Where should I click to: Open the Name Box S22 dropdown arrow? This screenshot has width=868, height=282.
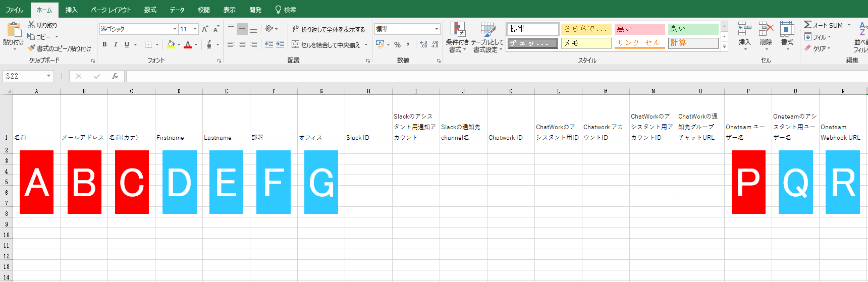49,76
